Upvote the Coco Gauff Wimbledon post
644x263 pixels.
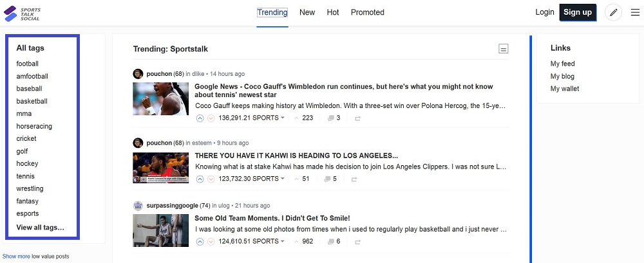tap(200, 118)
